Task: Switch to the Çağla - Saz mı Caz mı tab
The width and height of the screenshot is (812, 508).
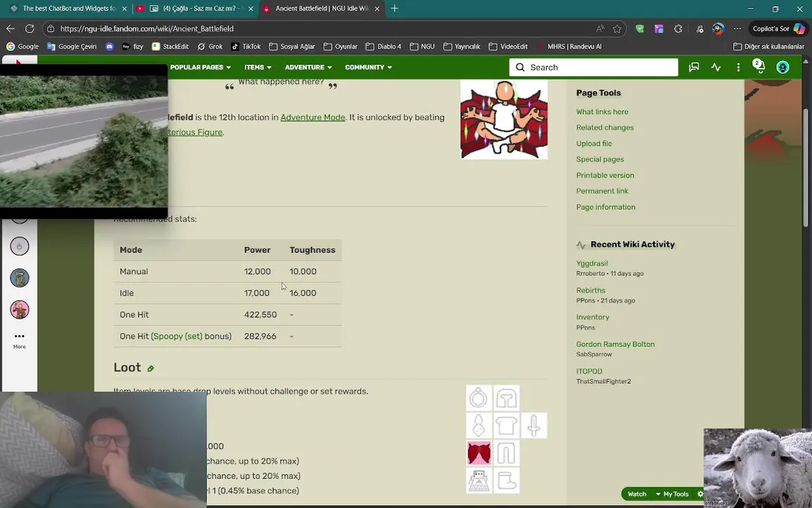Action: [x=195, y=8]
